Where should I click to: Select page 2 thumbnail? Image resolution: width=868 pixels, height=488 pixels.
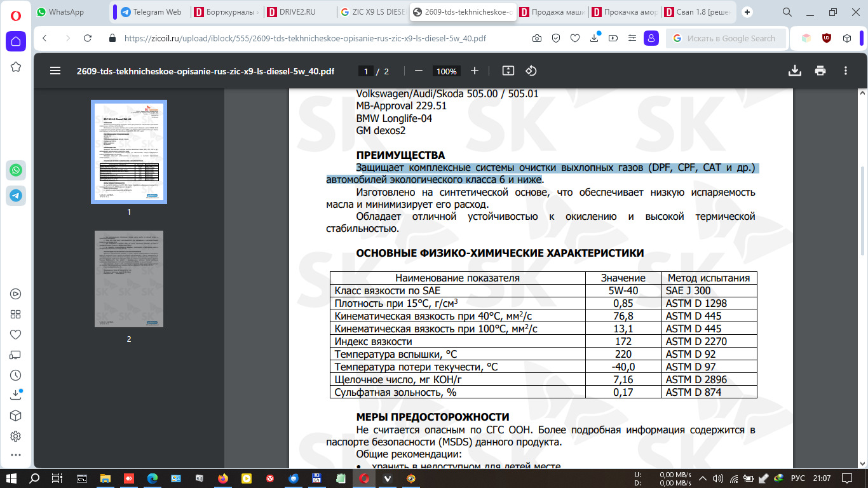(129, 279)
